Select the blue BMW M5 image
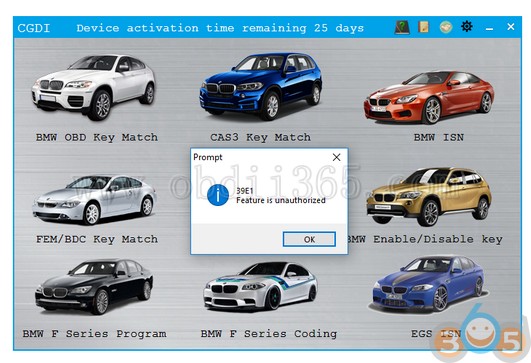Viewport: 531px width, 363px height. pos(429,284)
